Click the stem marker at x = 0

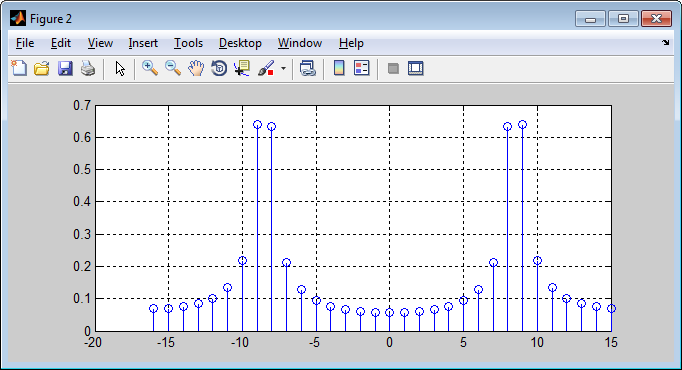[x=390, y=312]
